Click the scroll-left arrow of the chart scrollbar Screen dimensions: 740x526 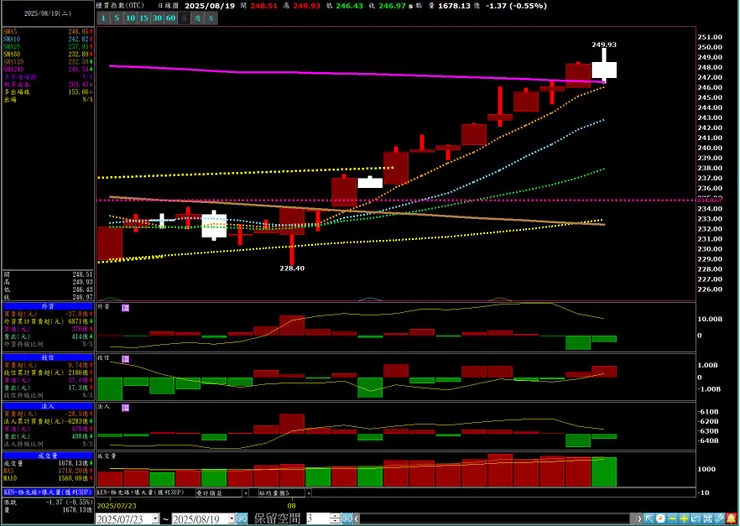[356, 519]
